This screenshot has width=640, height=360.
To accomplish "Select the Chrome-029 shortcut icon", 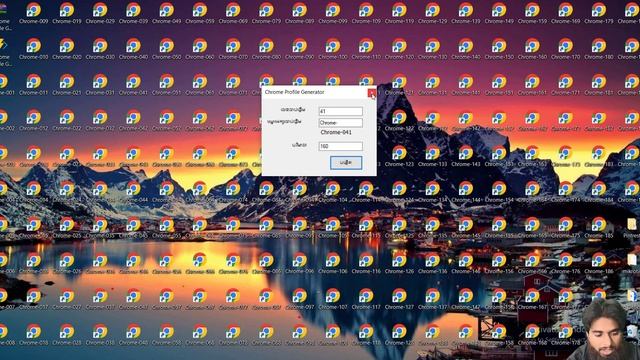I will (x=100, y=13).
